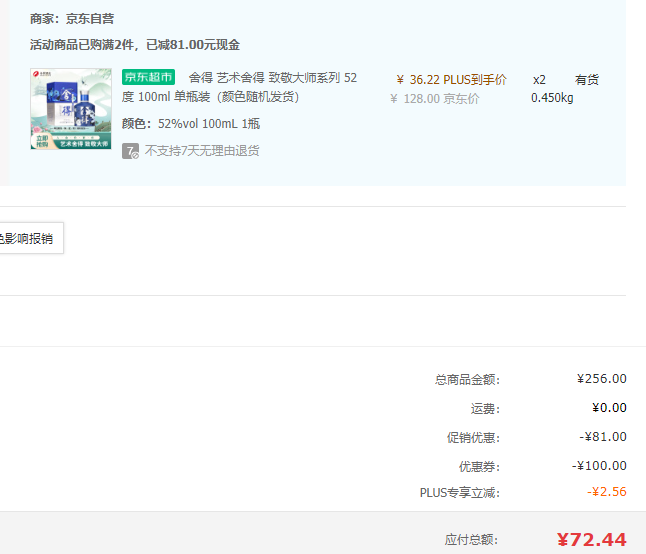Viewport: 646px width, 554px height.
Task: Select the 应付总额 label
Action: coord(472,540)
